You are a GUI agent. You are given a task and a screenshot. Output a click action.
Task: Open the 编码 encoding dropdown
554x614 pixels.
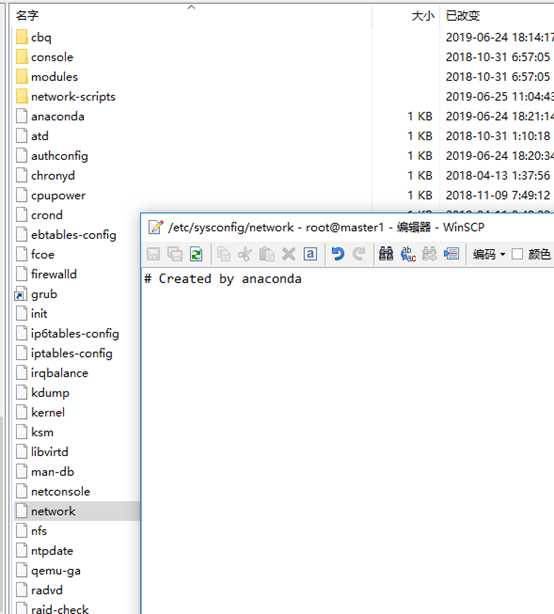pyautogui.click(x=488, y=255)
